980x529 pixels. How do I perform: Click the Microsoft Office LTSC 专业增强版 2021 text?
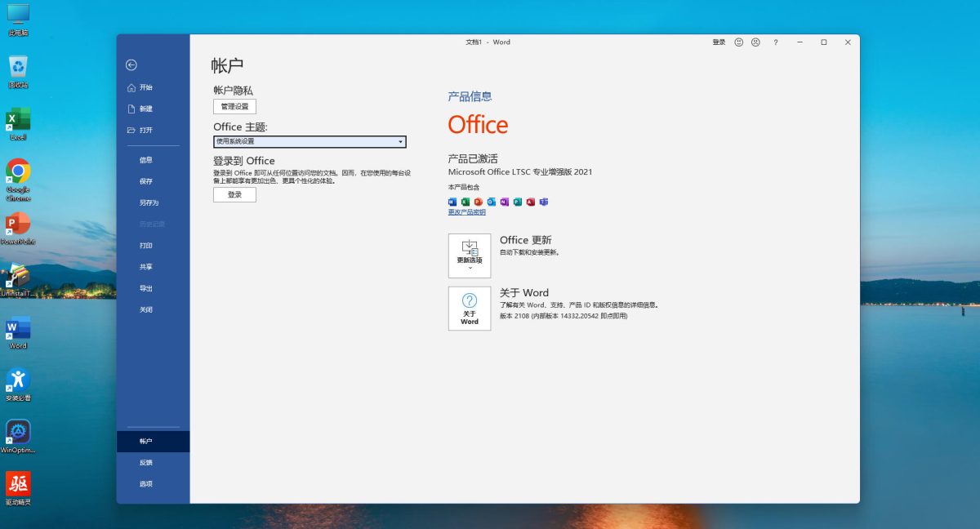click(x=520, y=172)
